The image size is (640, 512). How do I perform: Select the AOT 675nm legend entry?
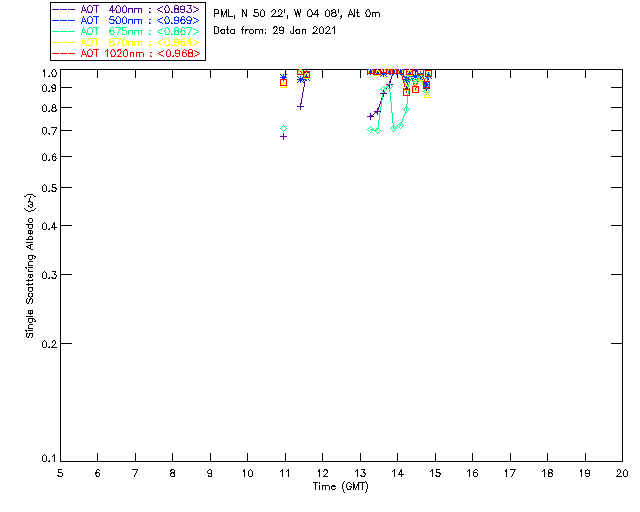[x=126, y=31]
